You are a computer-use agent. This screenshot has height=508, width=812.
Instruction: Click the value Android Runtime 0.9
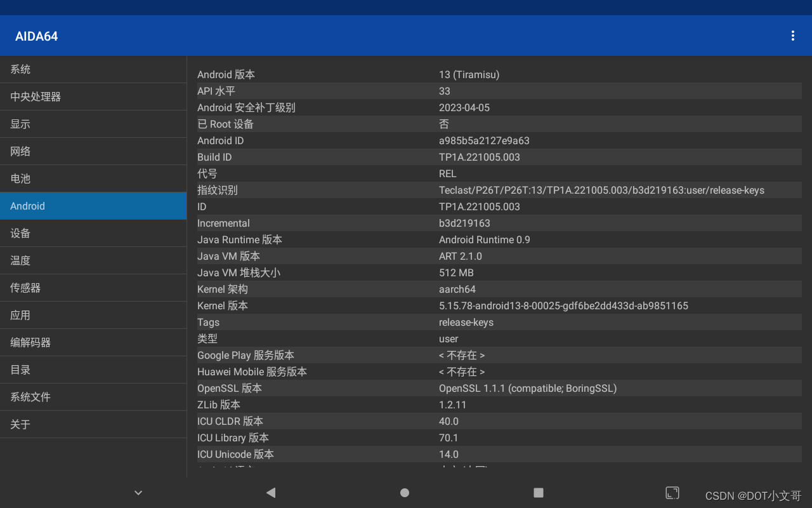[485, 239]
